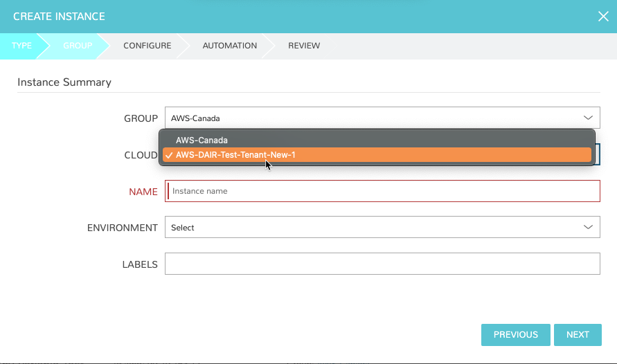Jump to the CONFIGURE step
617x364 pixels.
point(147,46)
